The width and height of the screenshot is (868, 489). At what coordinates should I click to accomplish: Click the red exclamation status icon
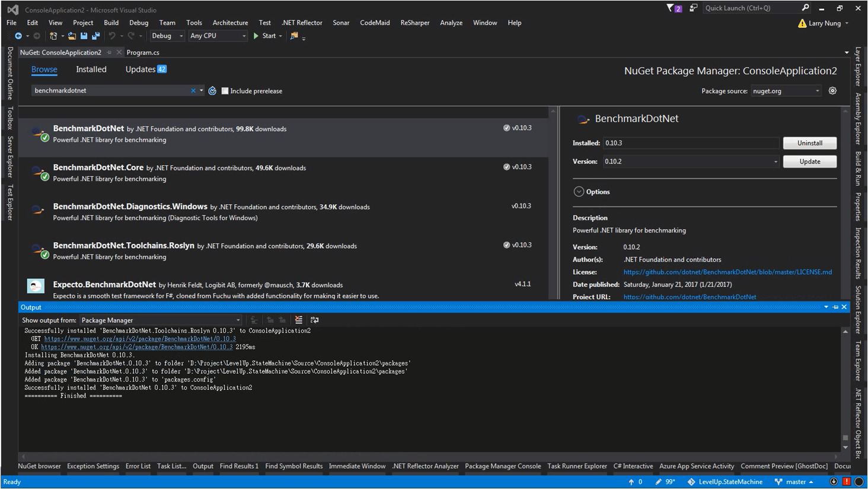[x=847, y=482]
